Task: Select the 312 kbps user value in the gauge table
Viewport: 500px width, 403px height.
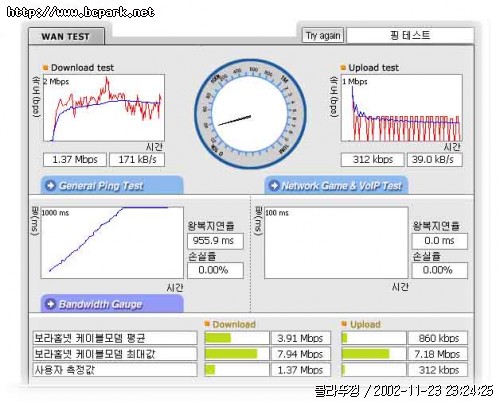Action: click(438, 370)
